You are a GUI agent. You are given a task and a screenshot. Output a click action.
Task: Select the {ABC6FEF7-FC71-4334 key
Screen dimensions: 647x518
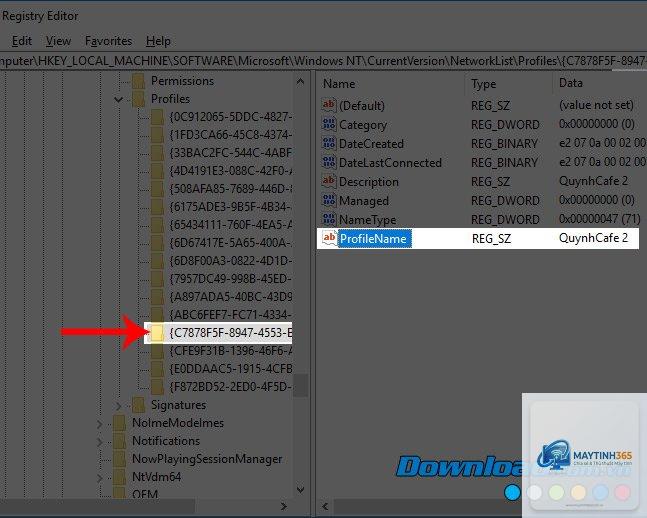pos(230,315)
